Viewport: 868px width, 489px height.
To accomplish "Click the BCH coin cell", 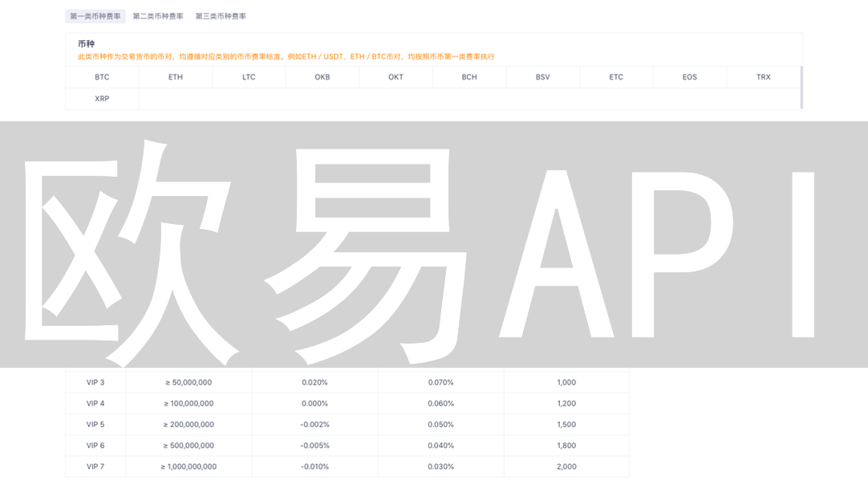I will [x=469, y=77].
